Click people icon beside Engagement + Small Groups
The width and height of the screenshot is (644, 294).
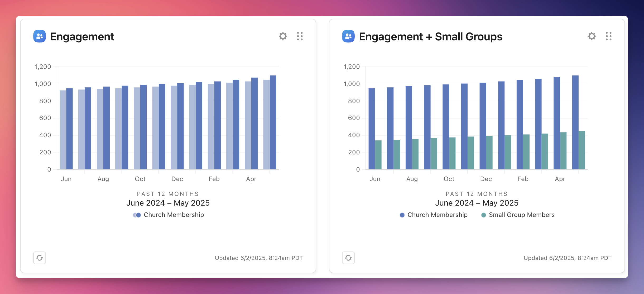point(348,36)
